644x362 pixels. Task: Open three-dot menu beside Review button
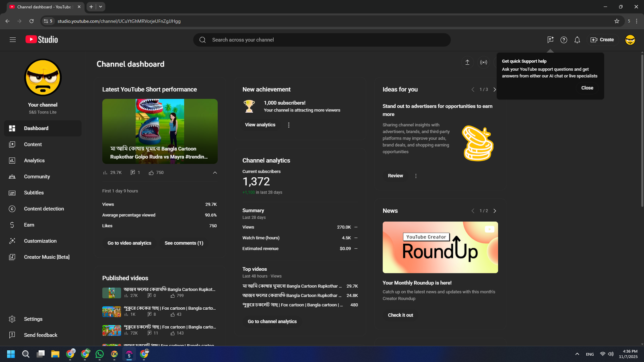[416, 176]
